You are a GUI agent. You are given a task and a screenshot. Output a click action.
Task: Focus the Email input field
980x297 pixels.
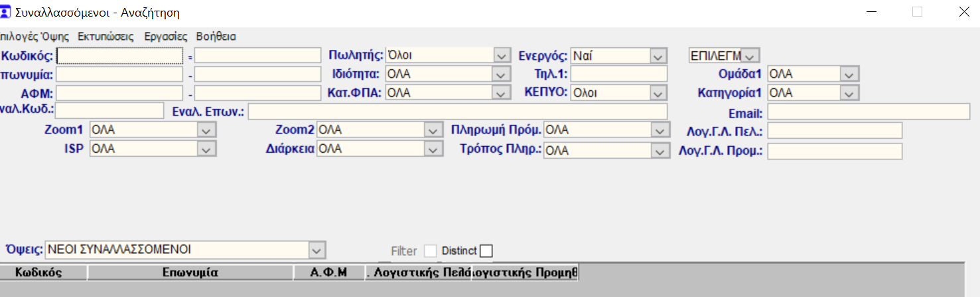click(869, 112)
